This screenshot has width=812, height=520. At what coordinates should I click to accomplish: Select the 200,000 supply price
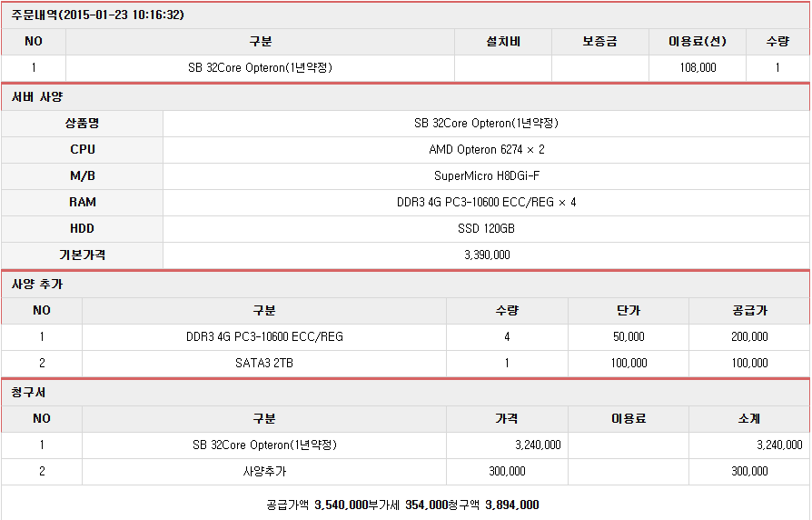pos(749,337)
